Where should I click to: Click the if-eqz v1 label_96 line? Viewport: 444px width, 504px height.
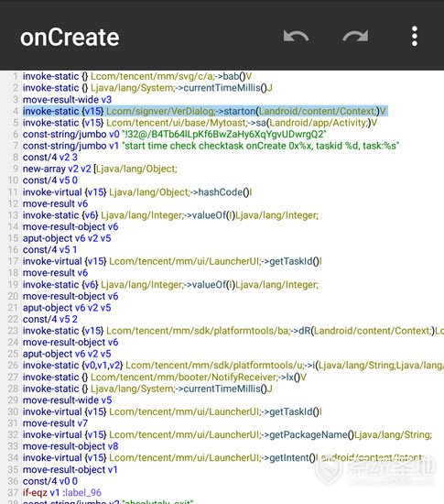[x=62, y=493]
